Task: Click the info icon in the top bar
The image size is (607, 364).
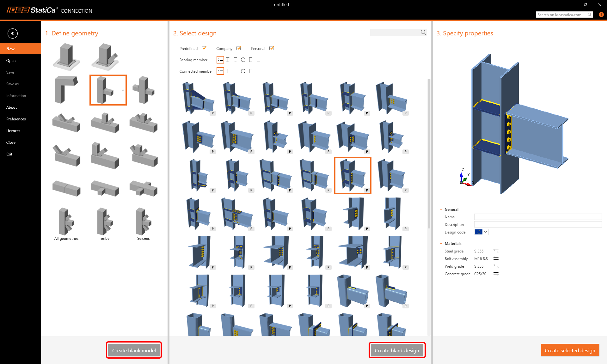Action: pos(601,15)
